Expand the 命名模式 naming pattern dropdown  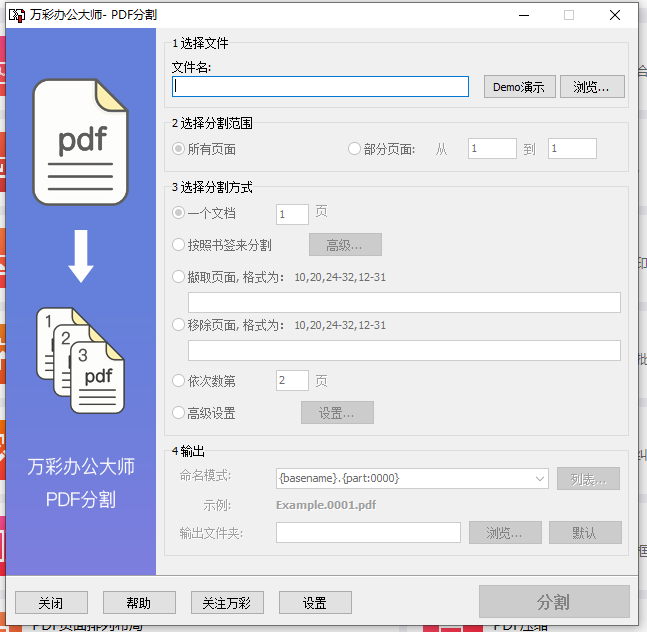point(540,478)
